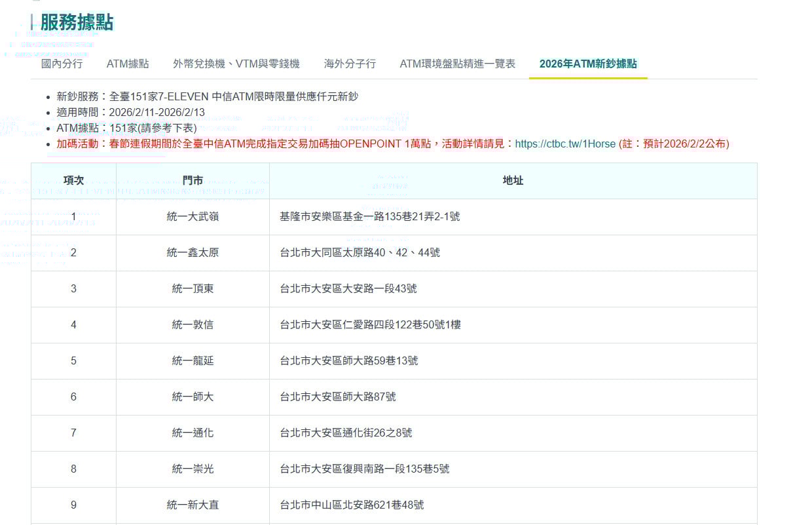Screen dimensions: 812x525
Task: Click the address 台北市大安區通化街26之8號
Action: pyautogui.click(x=346, y=433)
